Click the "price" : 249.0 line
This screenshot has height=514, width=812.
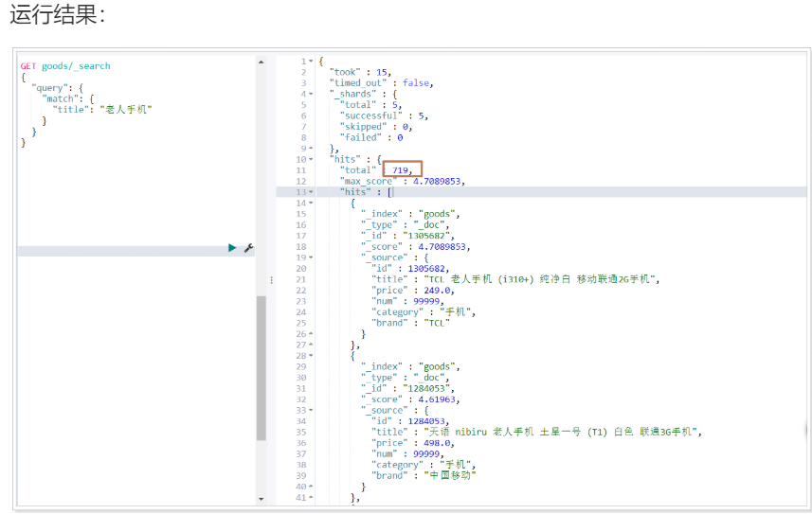[x=413, y=291]
